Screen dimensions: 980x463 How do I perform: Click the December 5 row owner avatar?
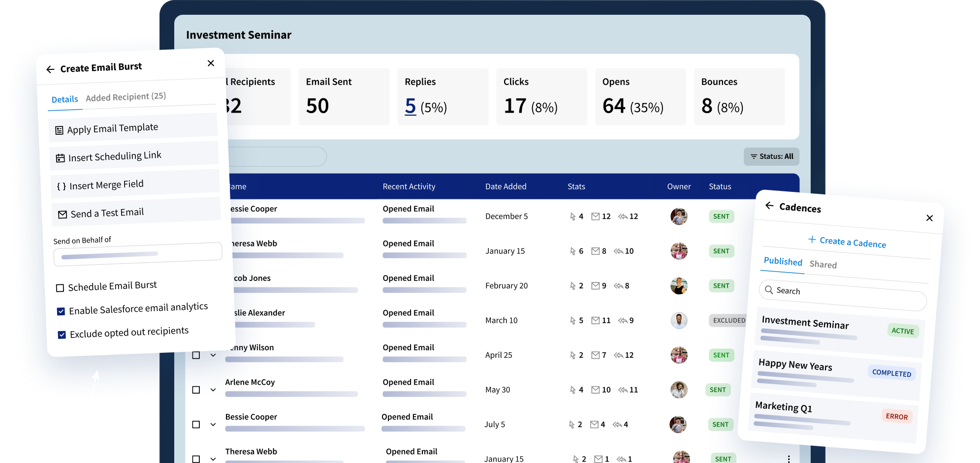(x=679, y=216)
